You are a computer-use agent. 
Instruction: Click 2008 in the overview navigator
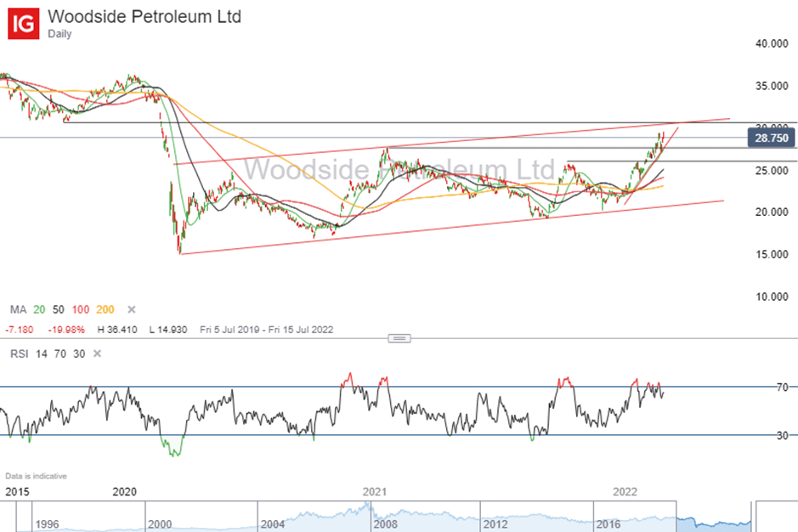coord(385,524)
